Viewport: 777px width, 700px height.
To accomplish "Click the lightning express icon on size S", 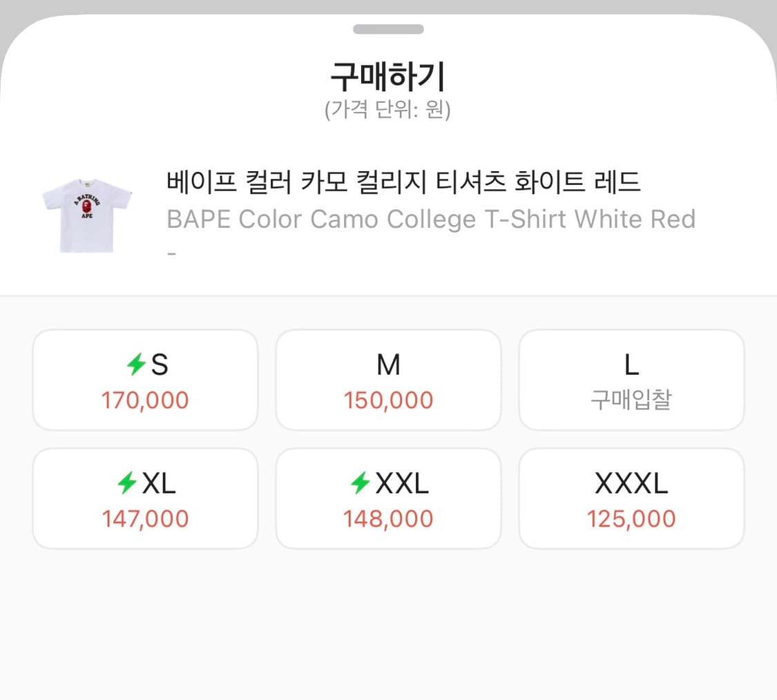I will (136, 365).
